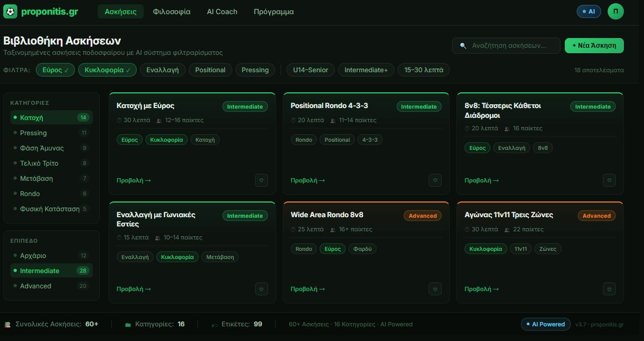Open Προβολή link on Wide Area Rondo 8v8
The height and width of the screenshot is (341, 644).
308,289
